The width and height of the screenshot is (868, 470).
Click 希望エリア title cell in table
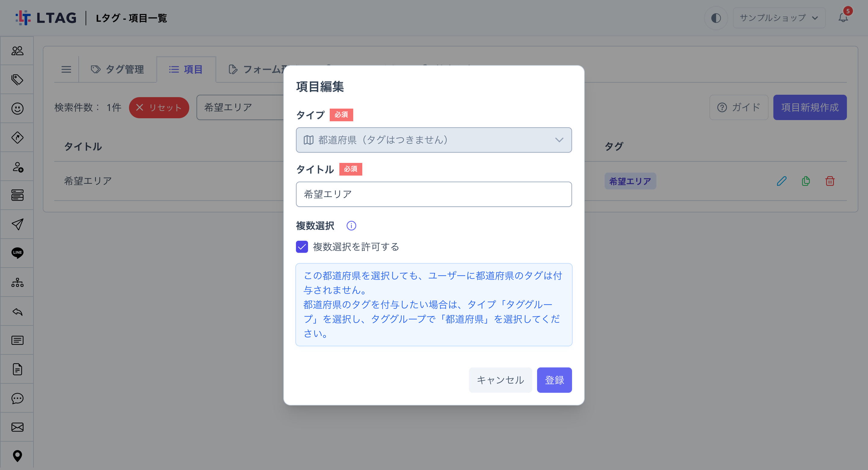88,181
